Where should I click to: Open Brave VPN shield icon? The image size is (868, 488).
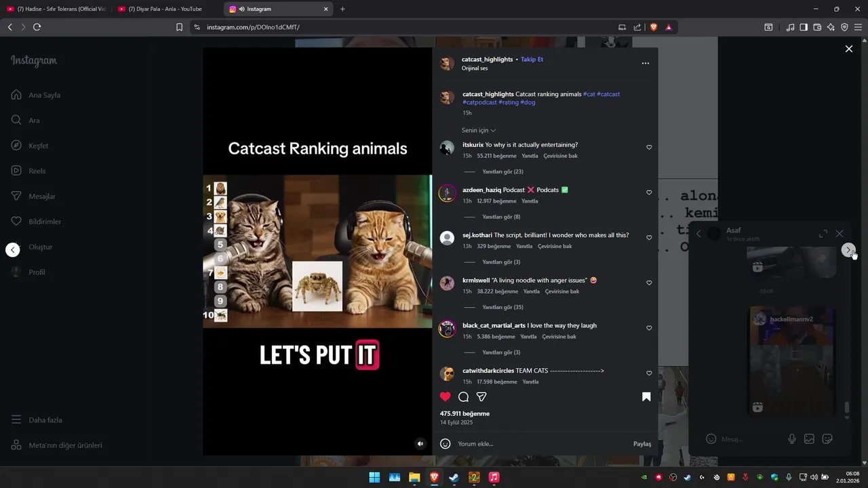(x=844, y=27)
